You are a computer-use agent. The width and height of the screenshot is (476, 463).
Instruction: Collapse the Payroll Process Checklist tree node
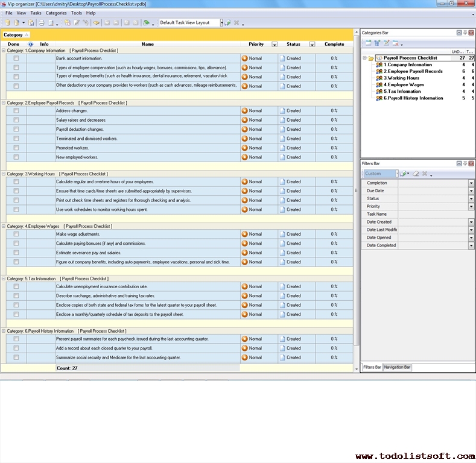tap(364, 58)
